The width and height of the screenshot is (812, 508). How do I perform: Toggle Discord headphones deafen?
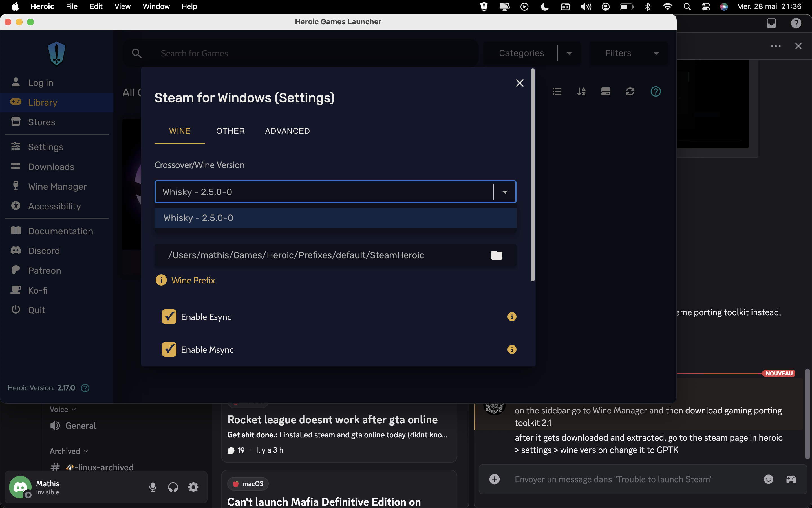tap(173, 487)
